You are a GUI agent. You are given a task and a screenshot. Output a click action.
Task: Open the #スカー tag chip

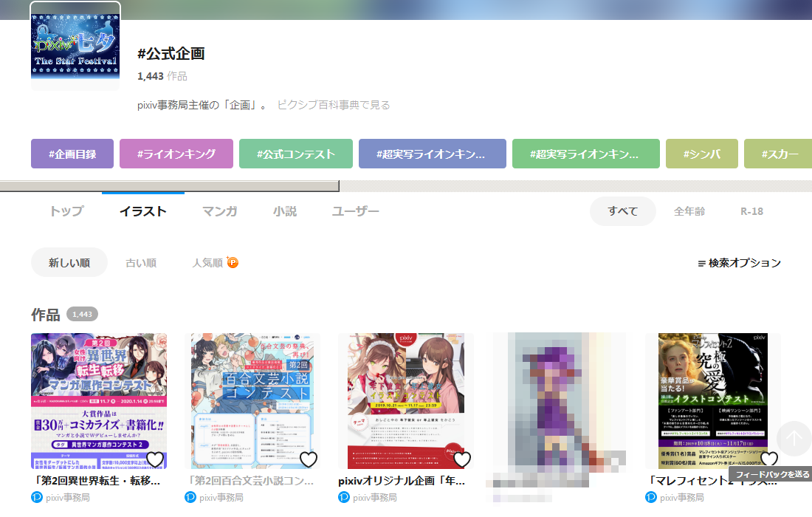pyautogui.click(x=778, y=154)
